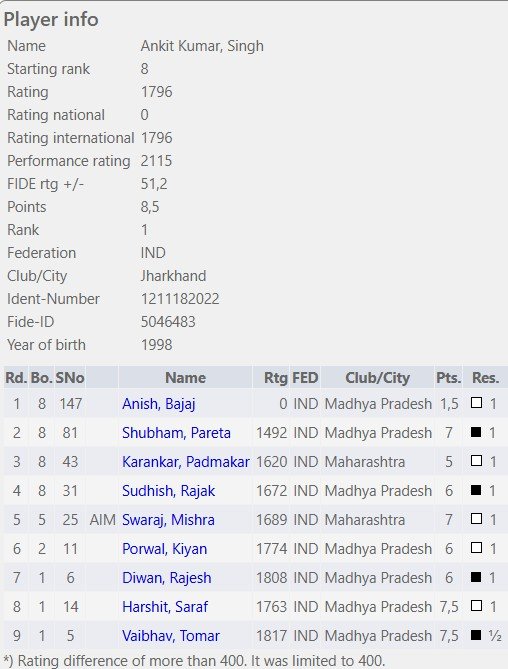508x669 pixels.
Task: Open Swaraj, Mishra player link
Action: tap(168, 520)
